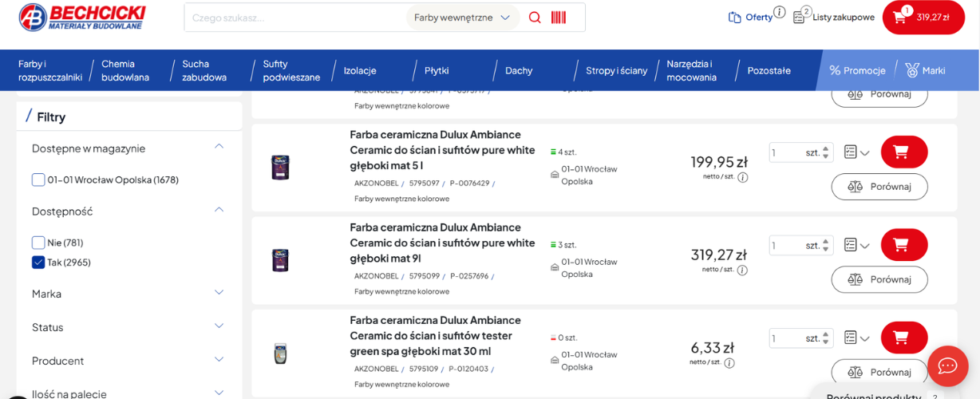Uncheck the Tak (2965) availability checkbox
Viewport: 980px width, 399px height.
coord(38,263)
